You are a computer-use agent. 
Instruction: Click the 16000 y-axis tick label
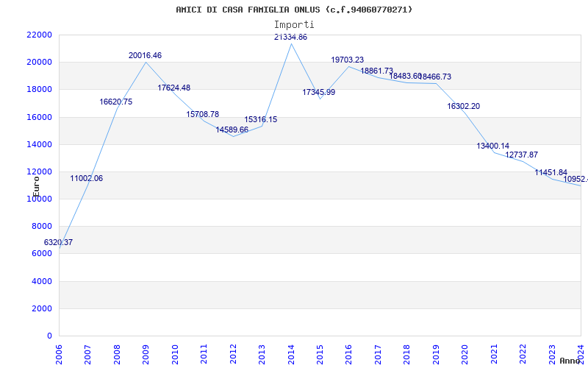[x=40, y=117]
